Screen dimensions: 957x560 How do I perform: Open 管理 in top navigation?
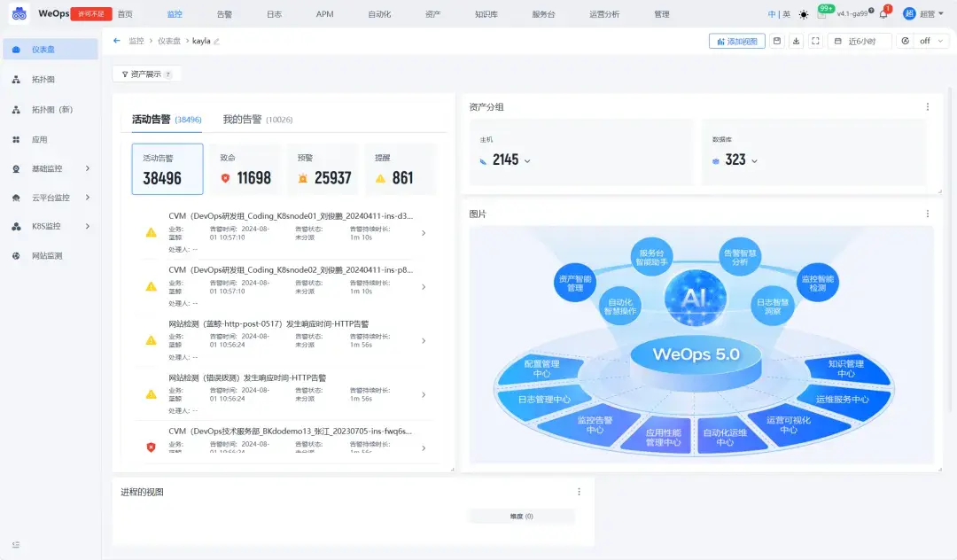[x=662, y=14]
